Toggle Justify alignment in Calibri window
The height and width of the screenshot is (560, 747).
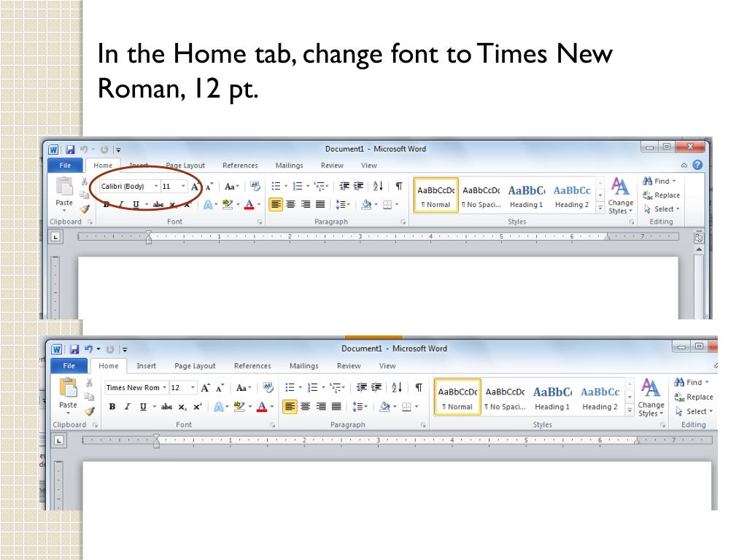pyautogui.click(x=320, y=204)
